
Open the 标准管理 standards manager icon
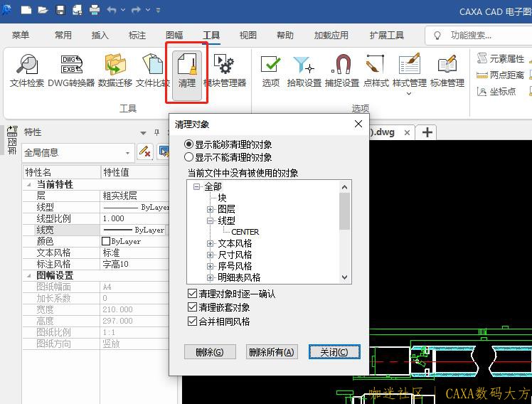(x=447, y=70)
